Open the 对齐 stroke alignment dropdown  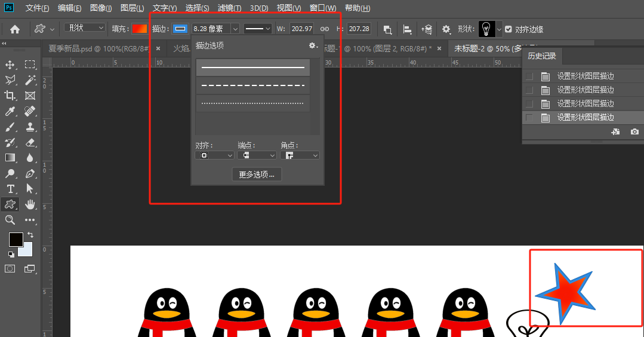click(214, 155)
